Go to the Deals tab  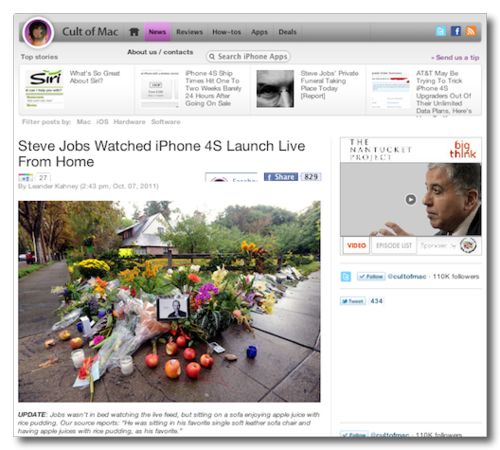pyautogui.click(x=287, y=32)
